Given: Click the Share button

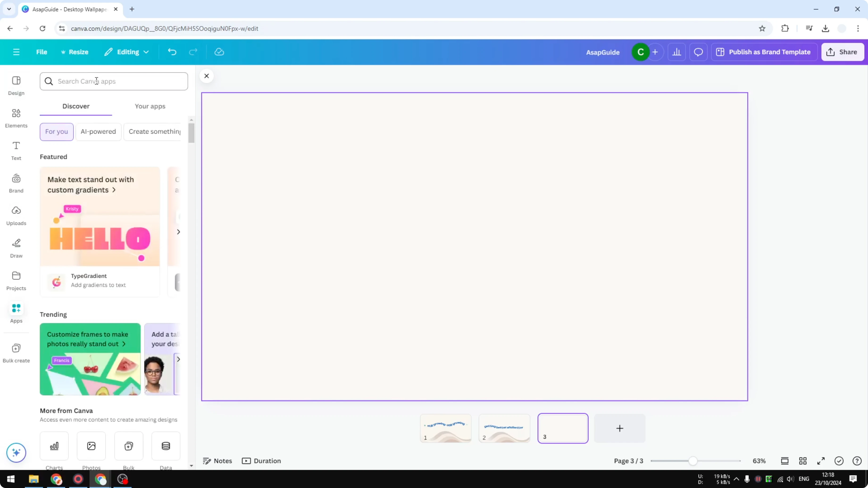Looking at the screenshot, I should tap(842, 52).
